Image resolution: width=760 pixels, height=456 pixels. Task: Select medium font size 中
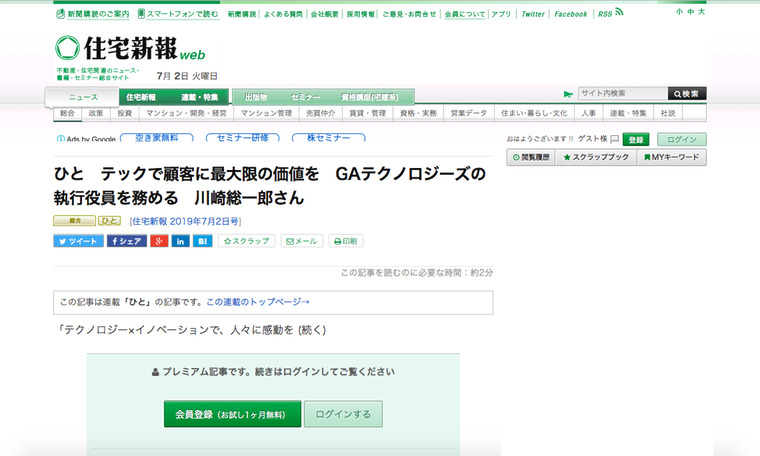click(690, 12)
